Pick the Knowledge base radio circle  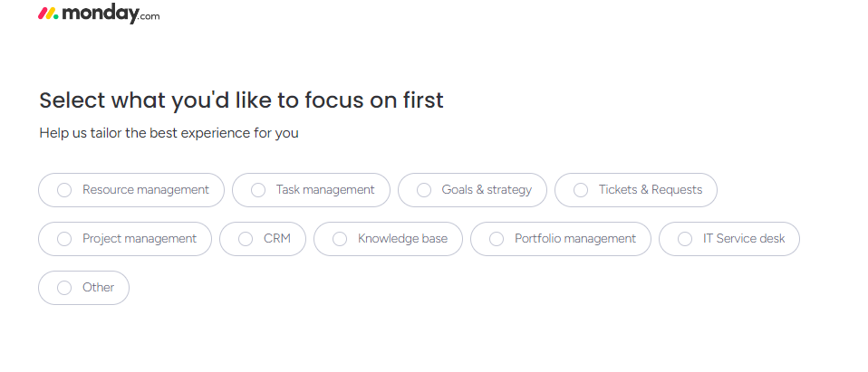click(x=340, y=239)
